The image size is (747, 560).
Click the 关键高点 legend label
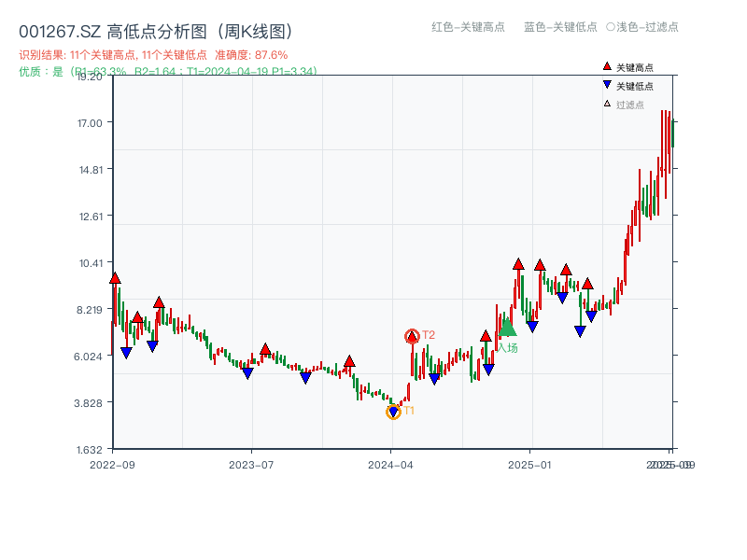635,67
